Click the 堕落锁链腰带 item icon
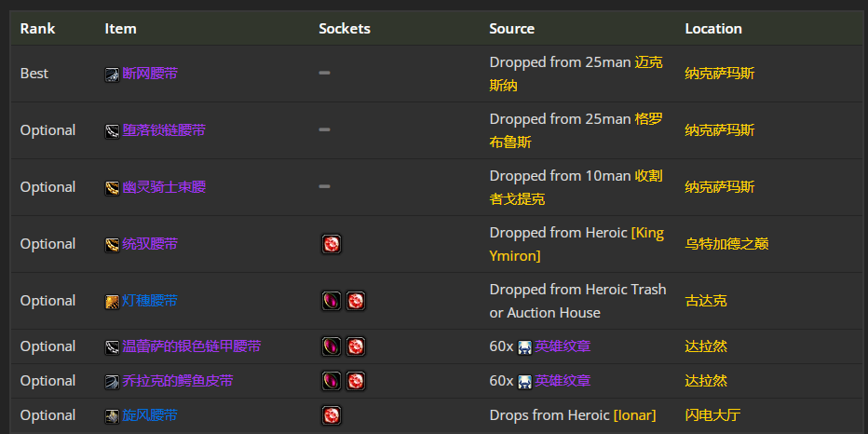Screen dimensions: 868x434 pyautogui.click(x=113, y=131)
